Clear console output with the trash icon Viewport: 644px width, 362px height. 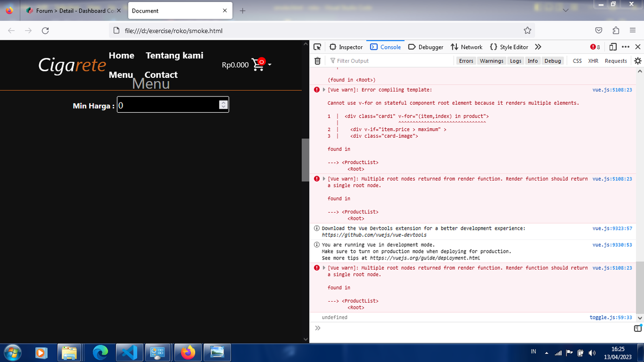[x=317, y=61]
